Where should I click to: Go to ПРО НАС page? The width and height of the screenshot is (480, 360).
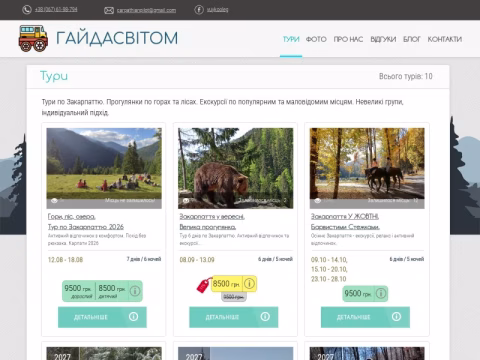pyautogui.click(x=348, y=39)
